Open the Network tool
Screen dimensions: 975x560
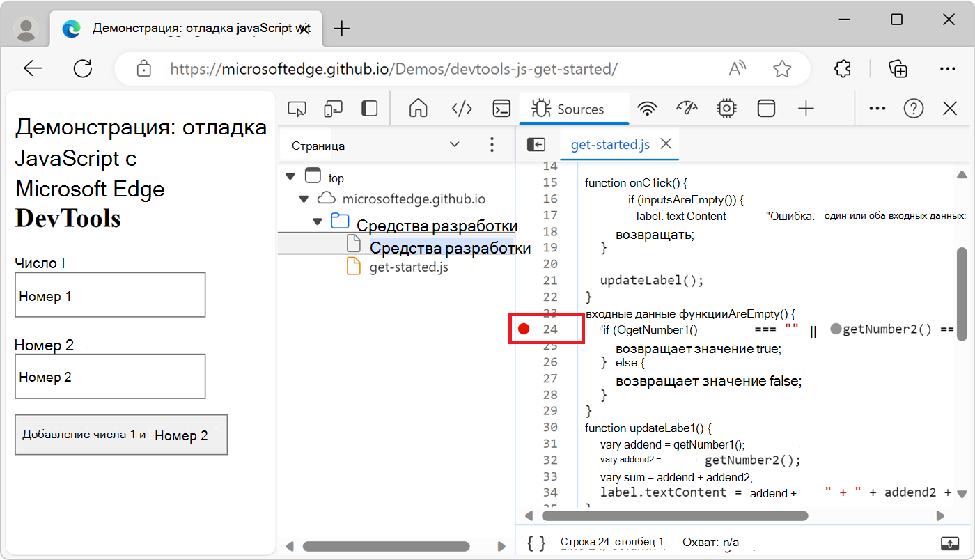coord(648,109)
